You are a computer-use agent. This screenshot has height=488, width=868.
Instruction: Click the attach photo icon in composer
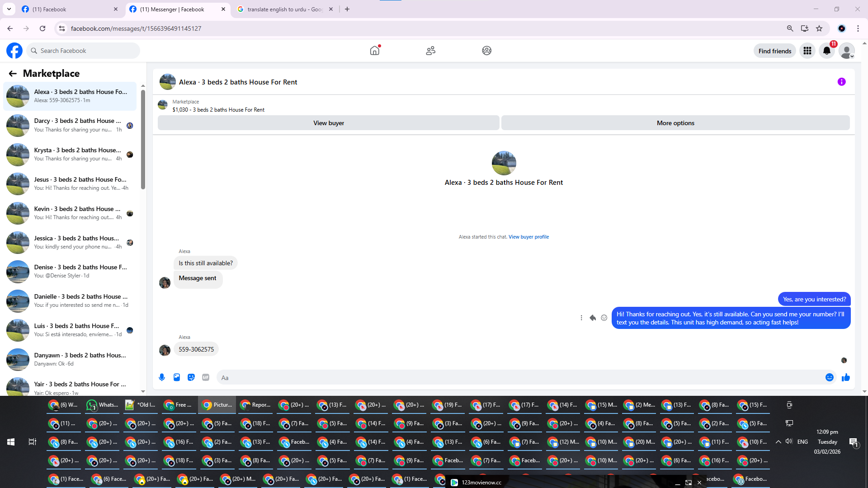(177, 377)
